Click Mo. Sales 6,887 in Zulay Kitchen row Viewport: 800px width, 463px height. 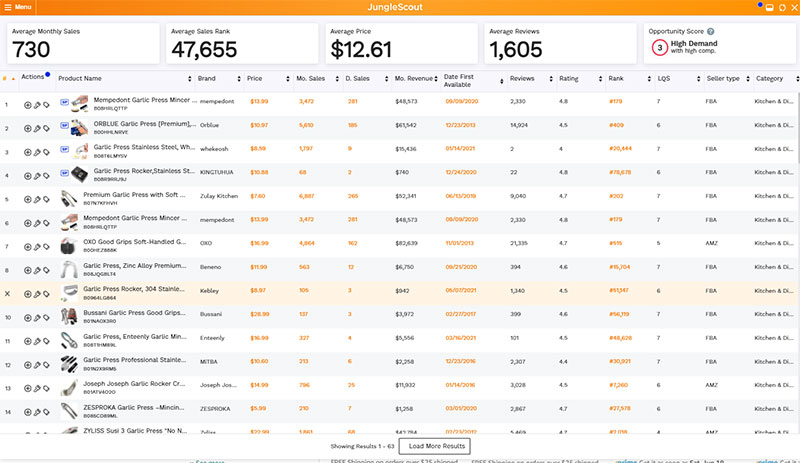pos(306,196)
